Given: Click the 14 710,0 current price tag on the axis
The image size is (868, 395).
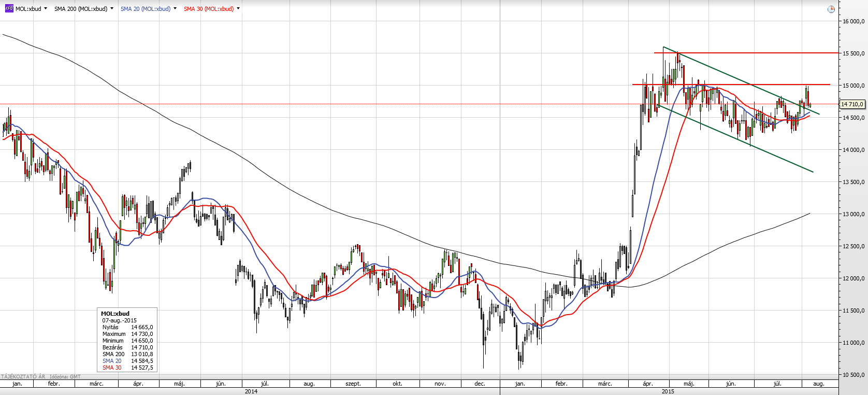Looking at the screenshot, I should pos(852,104).
